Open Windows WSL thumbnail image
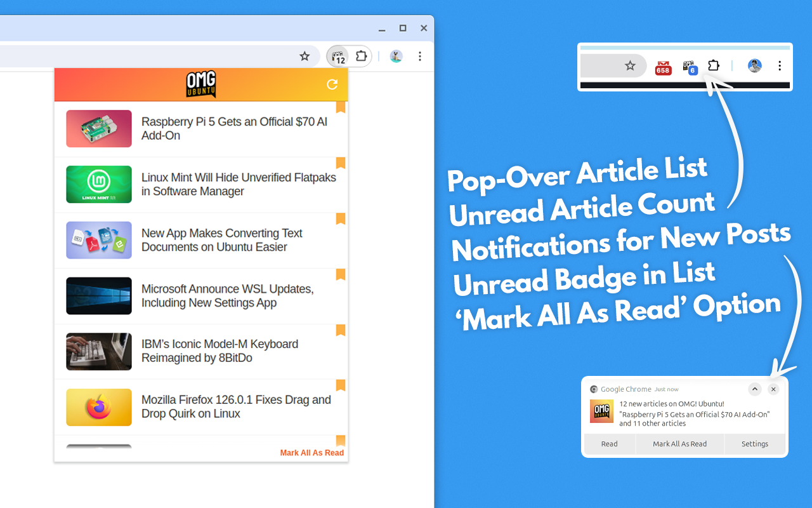This screenshot has width=812, height=508. point(99,296)
